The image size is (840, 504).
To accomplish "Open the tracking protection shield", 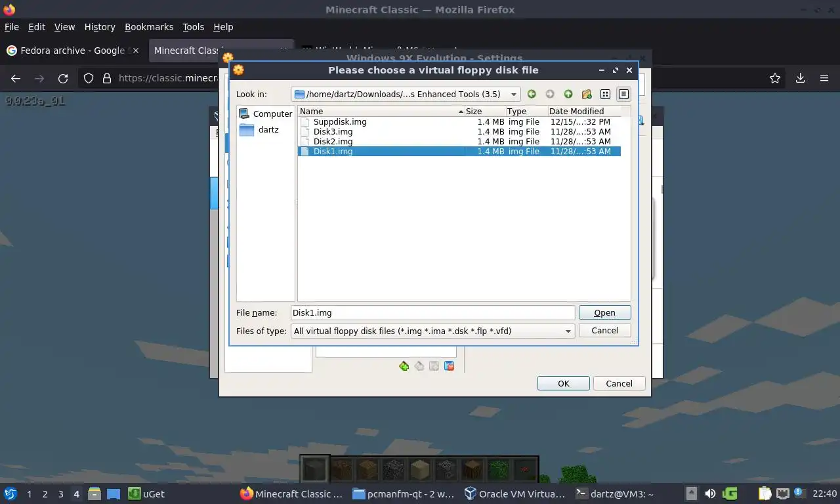I will pyautogui.click(x=89, y=78).
